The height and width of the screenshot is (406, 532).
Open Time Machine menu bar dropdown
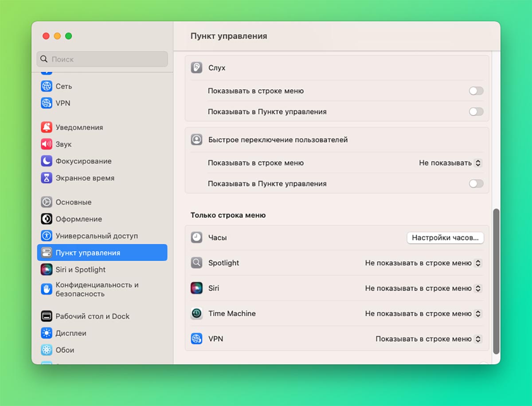(x=423, y=314)
